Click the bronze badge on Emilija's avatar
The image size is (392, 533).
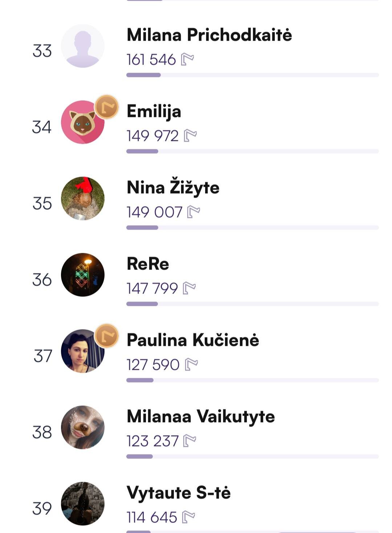point(107,107)
